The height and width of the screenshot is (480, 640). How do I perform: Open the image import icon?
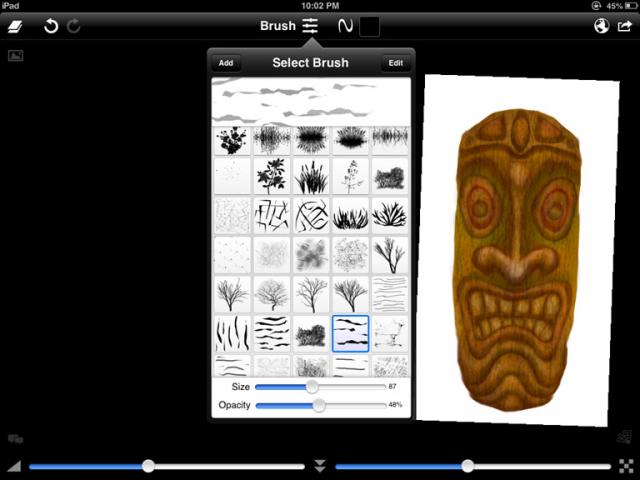tap(15, 55)
